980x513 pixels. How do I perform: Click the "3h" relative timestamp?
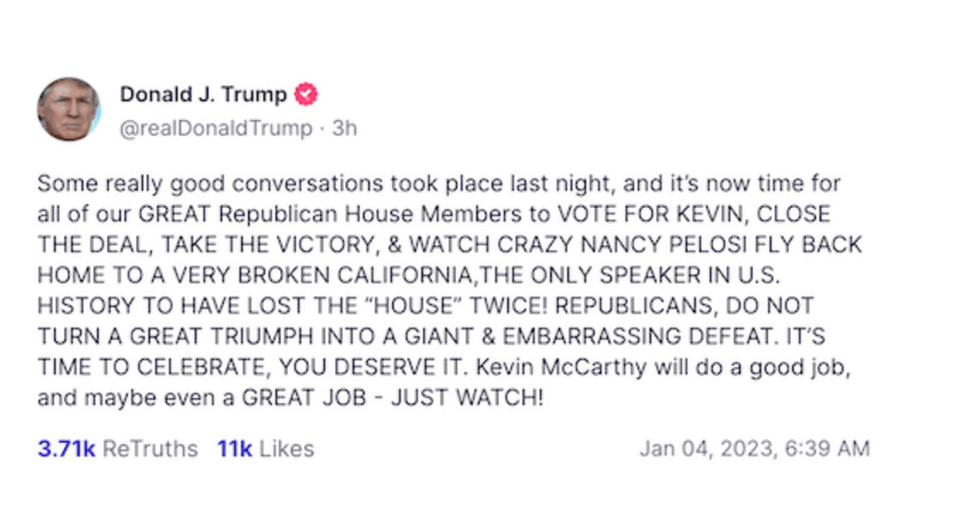click(x=345, y=129)
